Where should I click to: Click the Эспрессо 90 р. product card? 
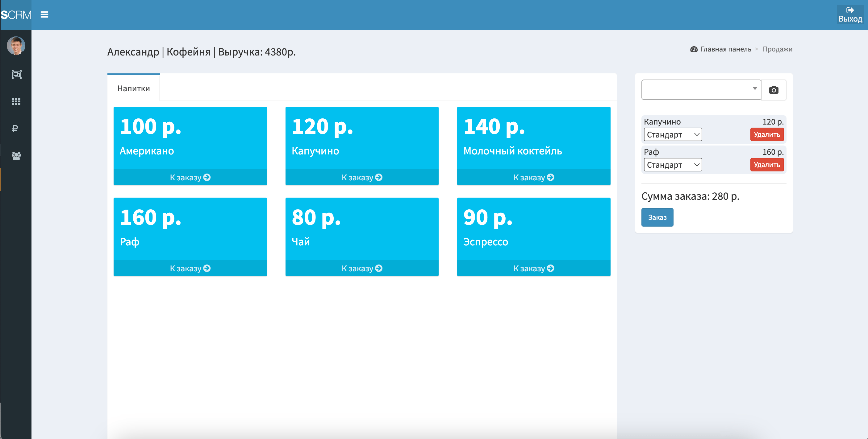pos(533,229)
